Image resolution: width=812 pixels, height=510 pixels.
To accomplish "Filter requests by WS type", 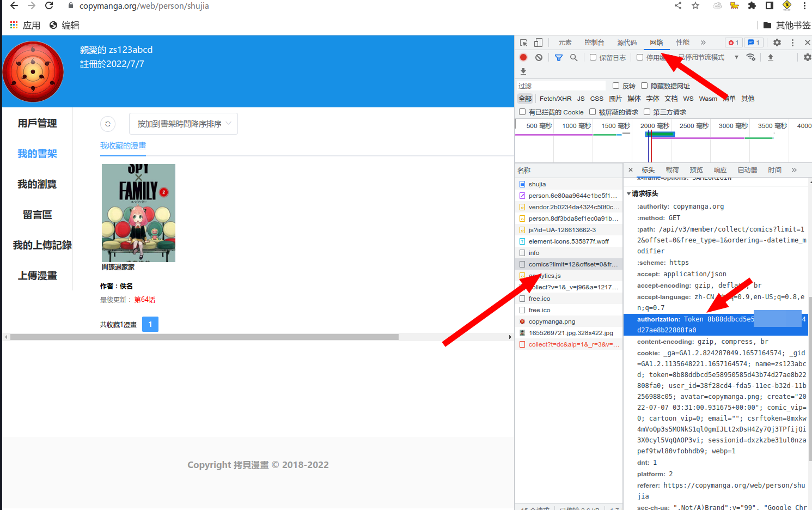I will 688,99.
